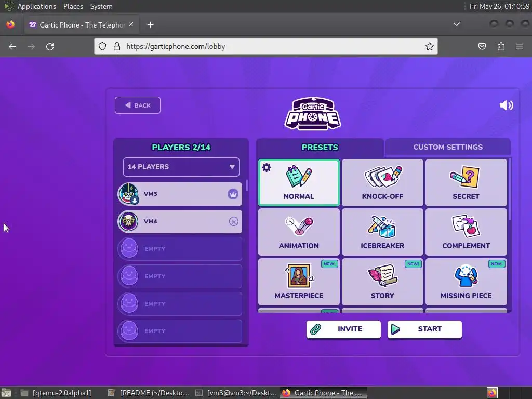532x399 pixels.
Task: Mute sound with the speaker icon
Action: pos(506,105)
